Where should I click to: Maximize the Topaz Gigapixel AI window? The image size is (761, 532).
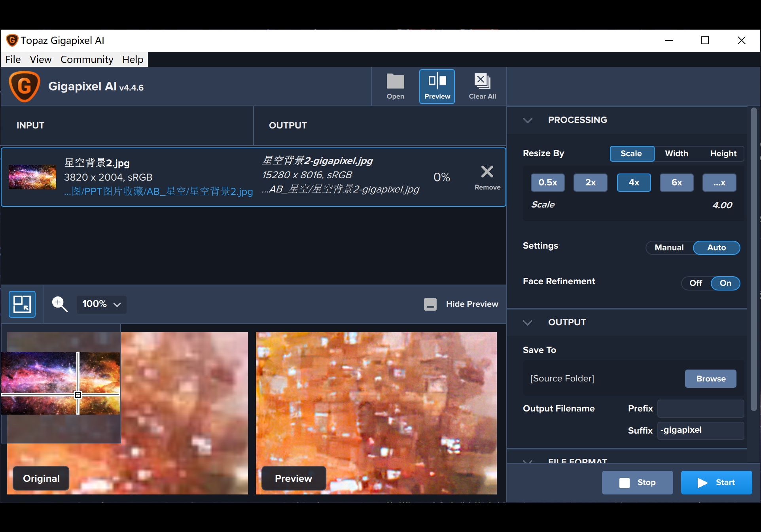point(705,40)
